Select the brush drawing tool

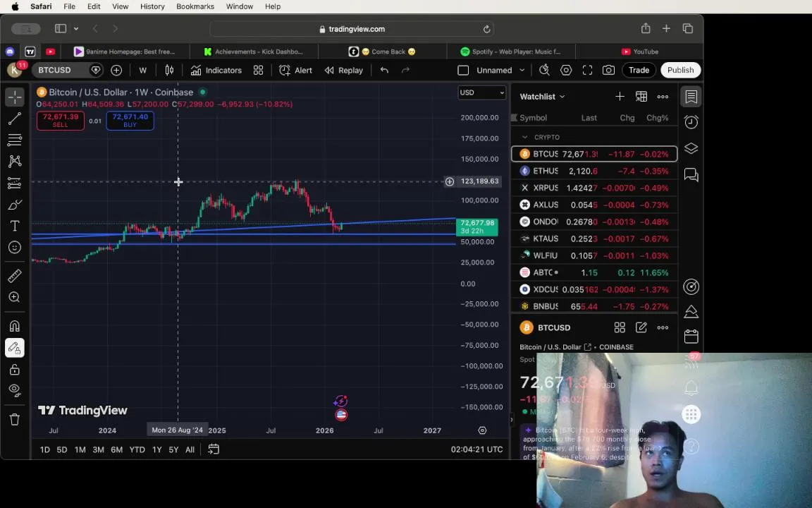tap(15, 205)
